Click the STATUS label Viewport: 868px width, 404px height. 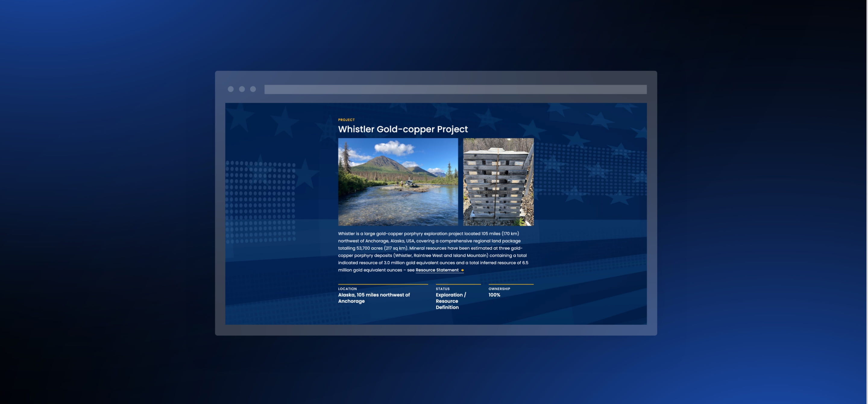click(x=442, y=289)
